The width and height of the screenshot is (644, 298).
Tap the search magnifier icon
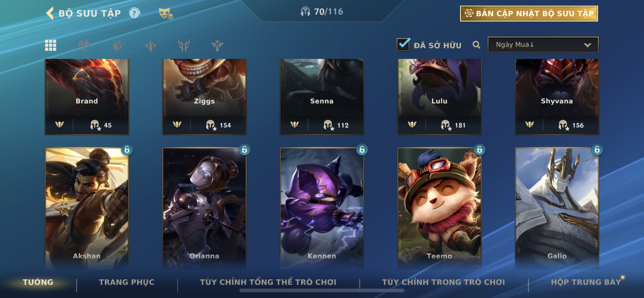coord(476,45)
